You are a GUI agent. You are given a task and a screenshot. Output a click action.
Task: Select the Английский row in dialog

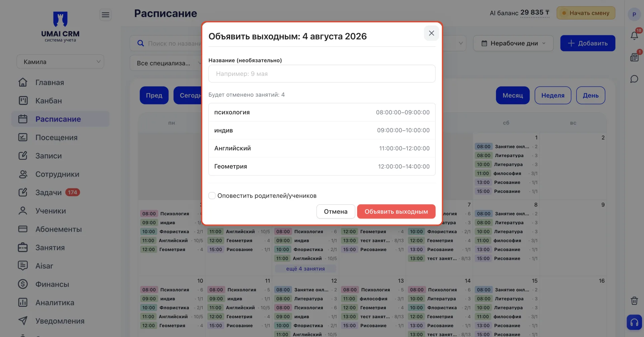point(322,148)
